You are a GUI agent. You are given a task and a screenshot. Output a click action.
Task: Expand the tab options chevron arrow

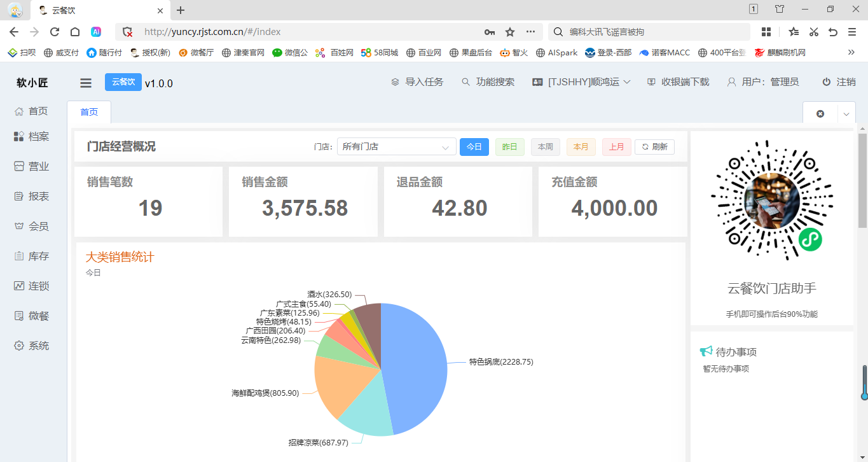[846, 114]
